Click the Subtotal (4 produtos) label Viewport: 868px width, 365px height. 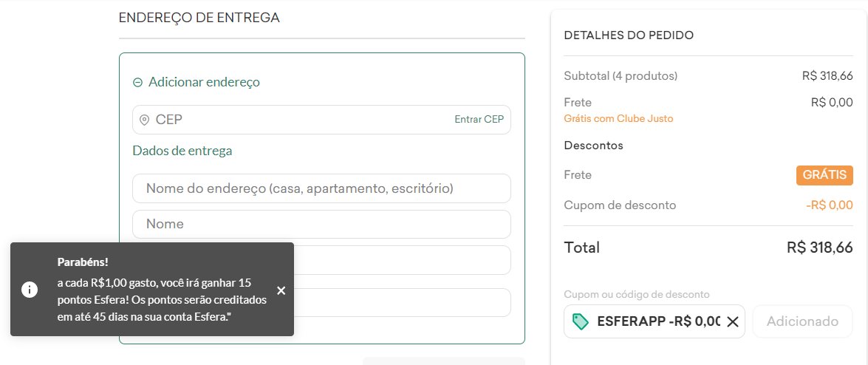[x=621, y=76]
